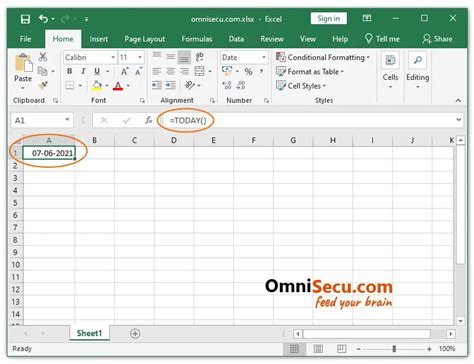Open the Cells group menu
The width and height of the screenshot is (474, 364).
pos(390,71)
